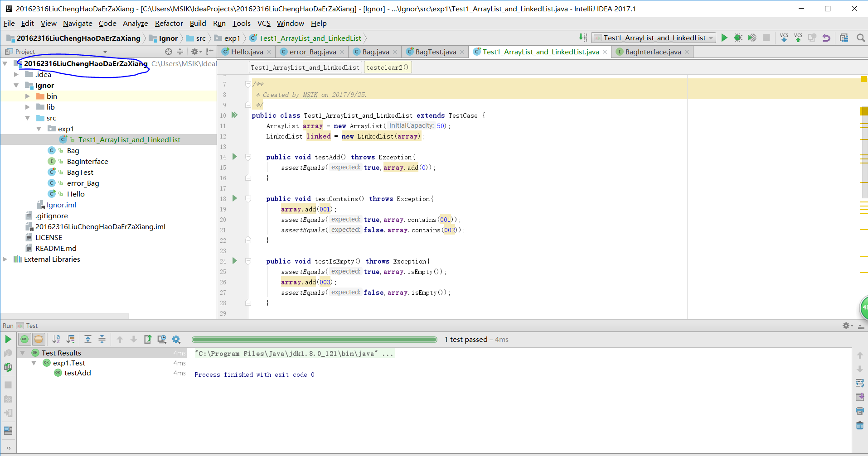The width and height of the screenshot is (868, 456).
Task: Open Run tool window settings gear
Action: point(847,326)
